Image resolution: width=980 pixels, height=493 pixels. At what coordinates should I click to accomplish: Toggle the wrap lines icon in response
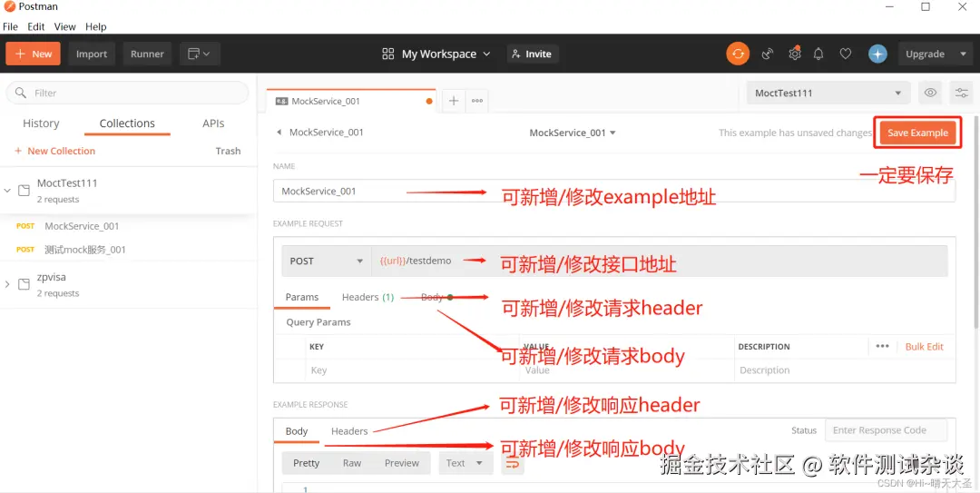pyautogui.click(x=512, y=464)
